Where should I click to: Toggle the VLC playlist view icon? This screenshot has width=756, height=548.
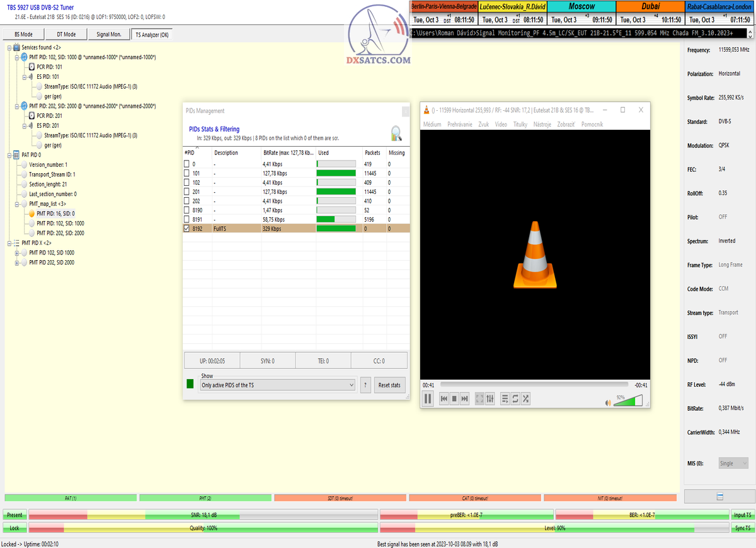(x=505, y=399)
